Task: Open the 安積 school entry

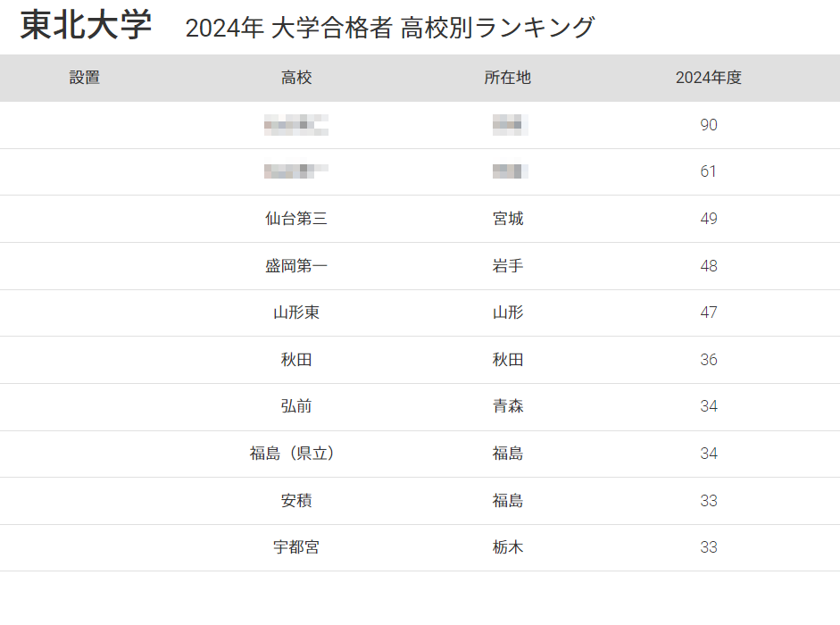Action: (296, 501)
